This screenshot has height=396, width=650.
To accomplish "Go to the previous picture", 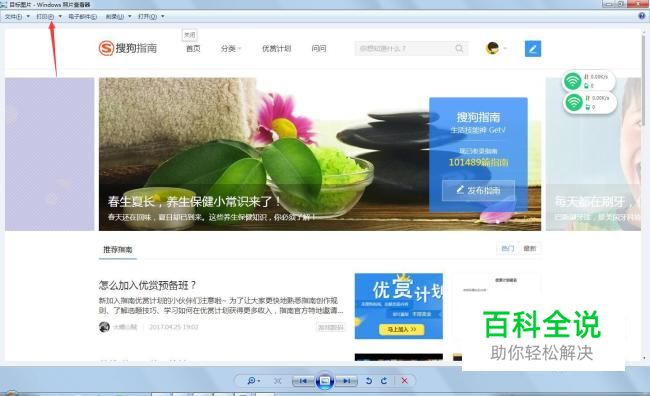I will (303, 381).
